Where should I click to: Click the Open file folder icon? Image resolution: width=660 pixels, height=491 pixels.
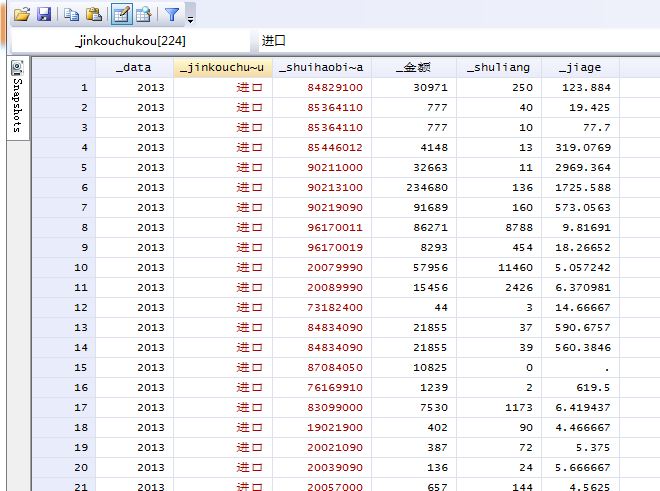[21, 14]
